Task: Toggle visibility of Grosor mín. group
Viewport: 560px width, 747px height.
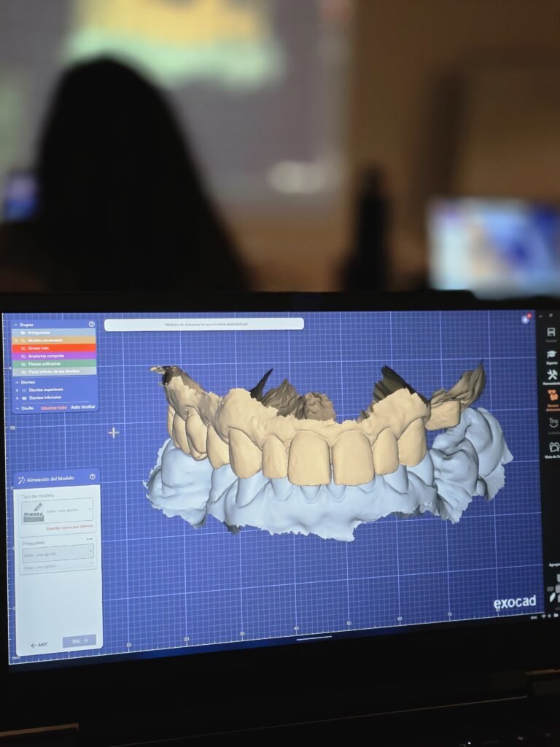Action: [x=23, y=348]
